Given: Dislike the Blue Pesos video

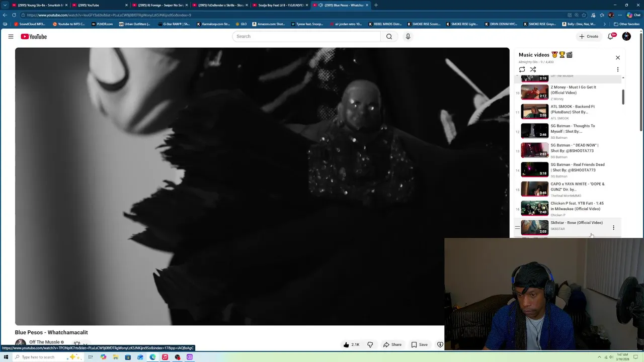Looking at the screenshot, I should (x=370, y=345).
